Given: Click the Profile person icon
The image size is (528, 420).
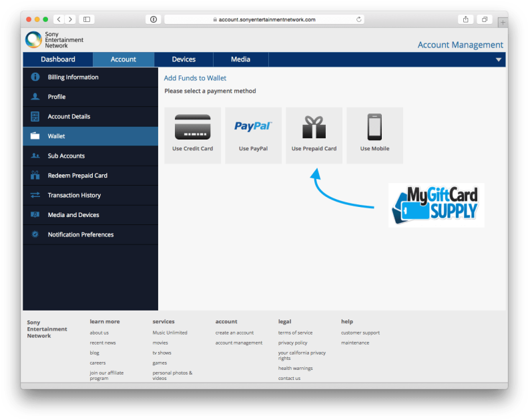Looking at the screenshot, I should pyautogui.click(x=35, y=97).
